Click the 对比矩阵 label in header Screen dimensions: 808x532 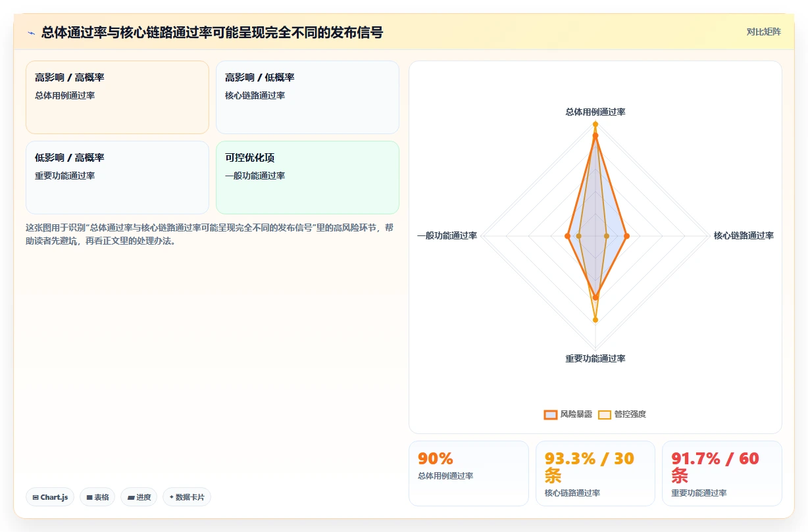coord(763,32)
